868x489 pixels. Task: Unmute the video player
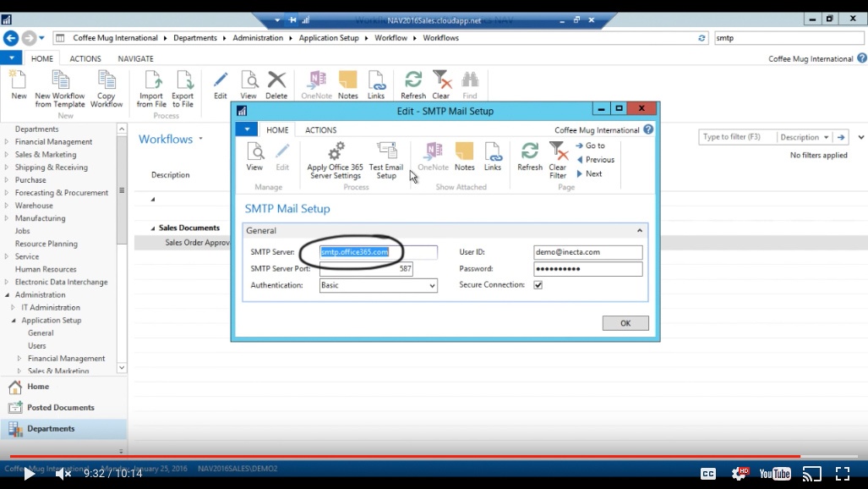point(63,474)
